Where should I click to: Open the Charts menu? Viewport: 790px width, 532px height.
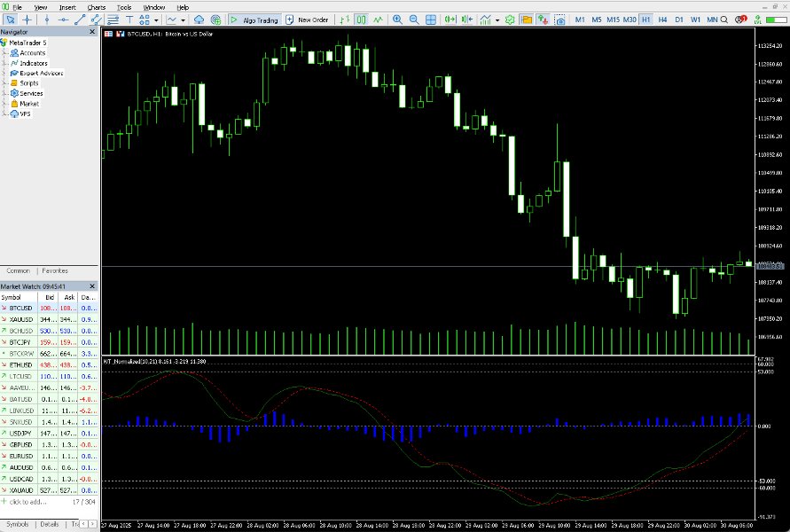click(x=97, y=7)
